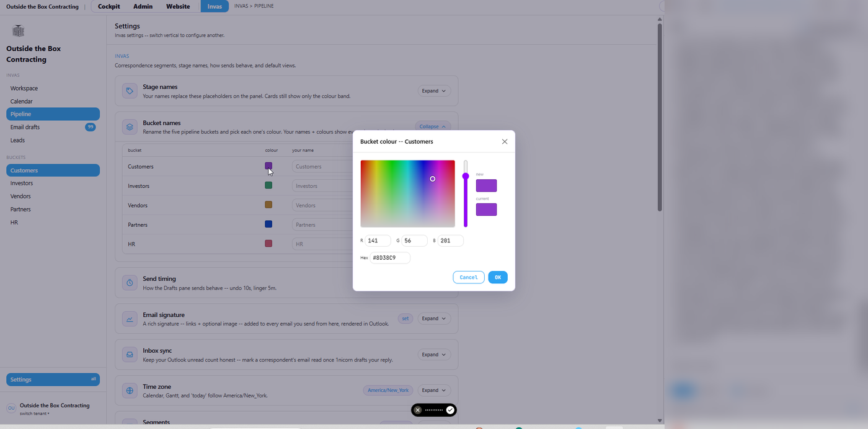The image size is (868, 429).
Task: Select the Investors bucket in sidebar
Action: tap(53, 184)
